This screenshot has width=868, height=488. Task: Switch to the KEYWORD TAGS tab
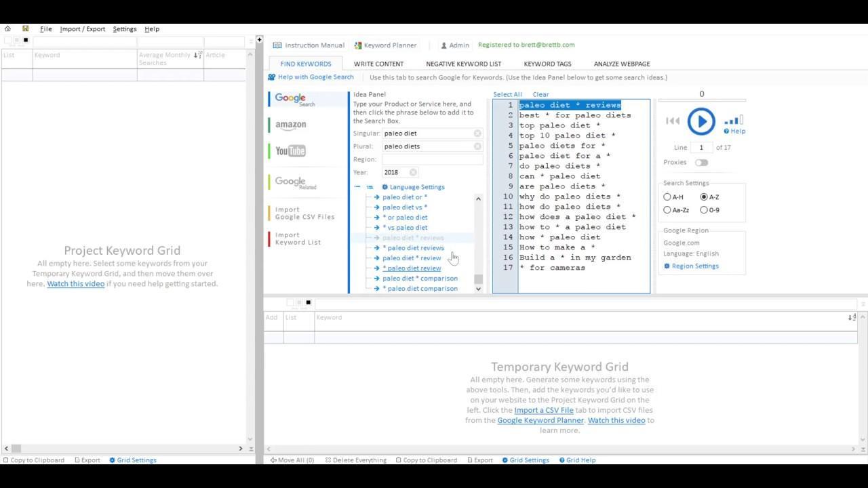coord(547,64)
